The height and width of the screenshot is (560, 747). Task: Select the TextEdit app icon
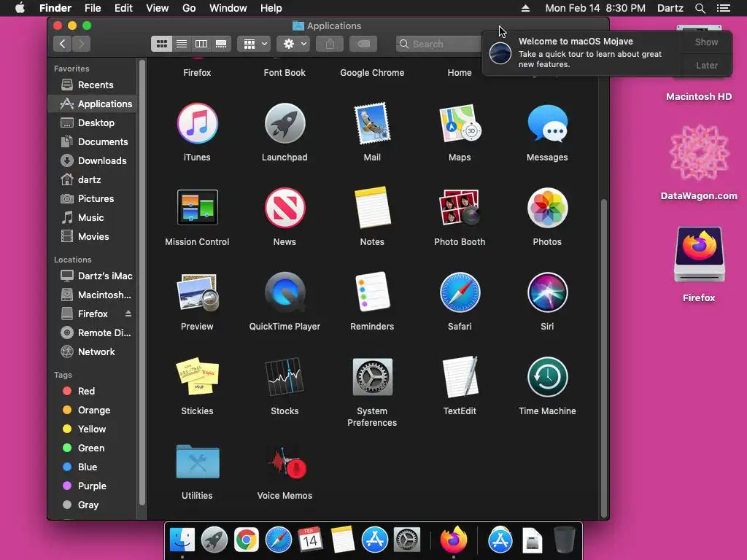click(x=460, y=377)
